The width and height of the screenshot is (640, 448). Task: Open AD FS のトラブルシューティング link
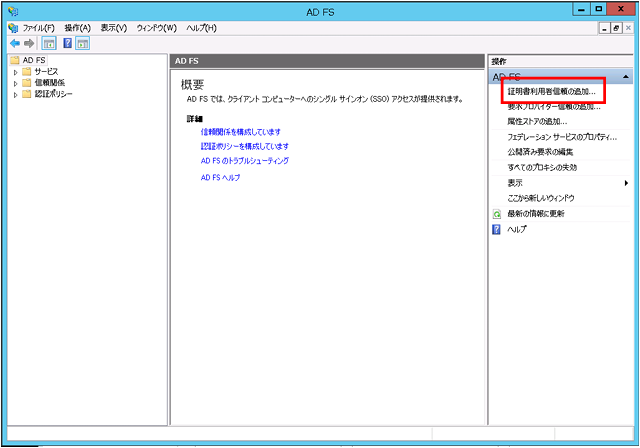coord(244,161)
